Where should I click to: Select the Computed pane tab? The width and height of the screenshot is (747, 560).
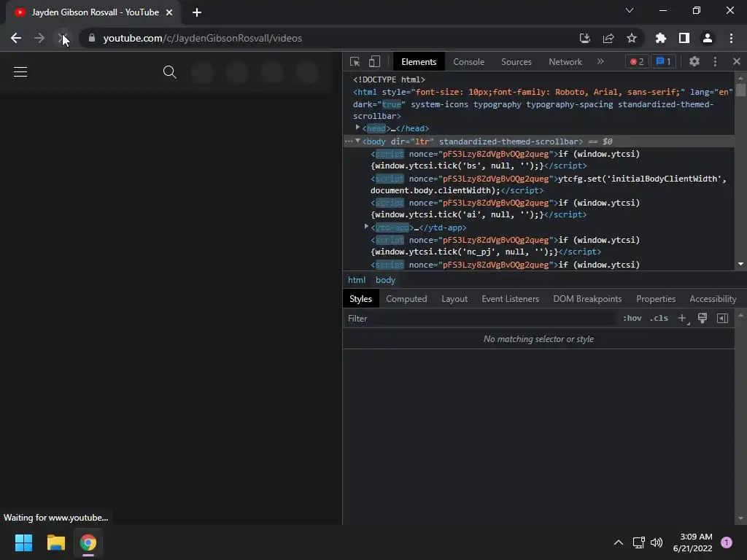[x=406, y=299]
